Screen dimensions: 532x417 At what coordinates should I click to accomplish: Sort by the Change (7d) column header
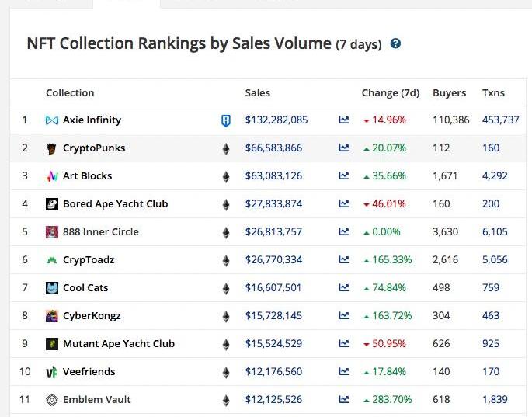390,92
